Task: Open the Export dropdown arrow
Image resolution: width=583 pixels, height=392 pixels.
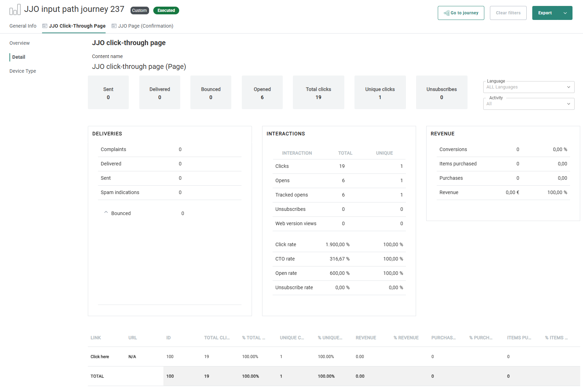Action: click(x=565, y=13)
